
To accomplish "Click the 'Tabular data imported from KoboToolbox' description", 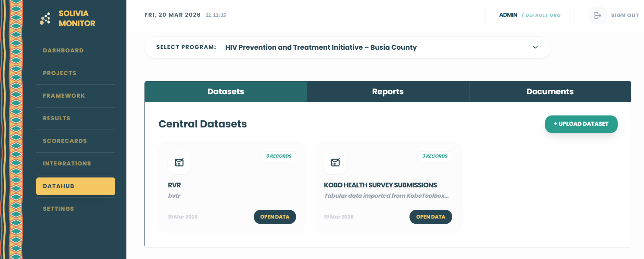I will [x=386, y=196].
